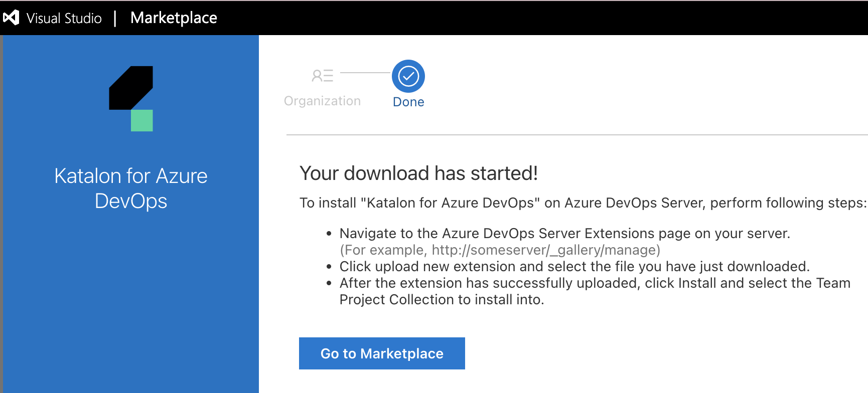Click the Organization step person-list icon
The image size is (868, 393).
(322, 76)
